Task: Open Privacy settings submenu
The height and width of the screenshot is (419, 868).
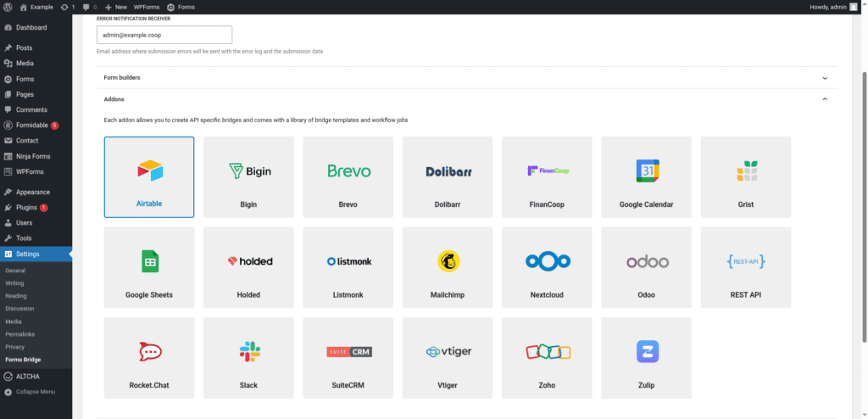Action: (x=15, y=347)
